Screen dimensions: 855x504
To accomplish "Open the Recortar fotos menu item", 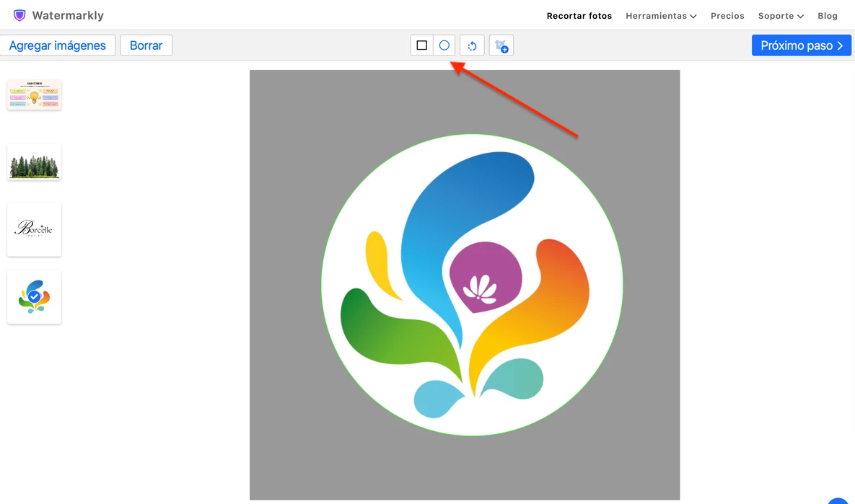I will (x=579, y=16).
